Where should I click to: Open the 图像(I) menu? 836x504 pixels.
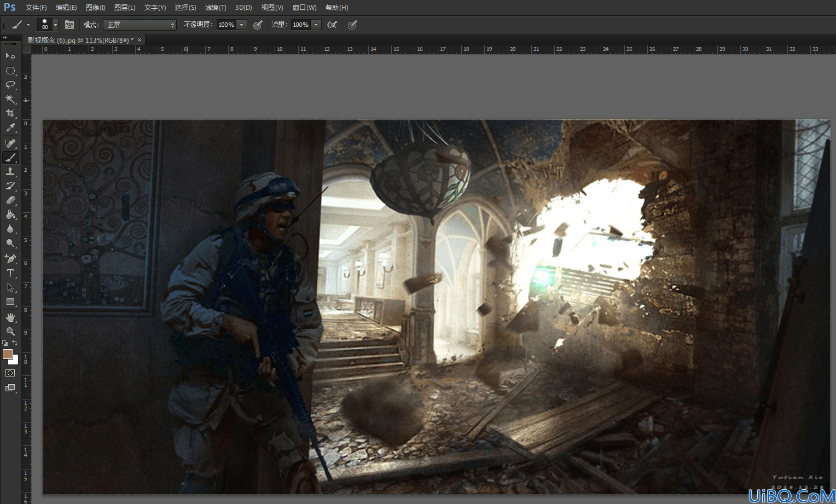tap(96, 8)
